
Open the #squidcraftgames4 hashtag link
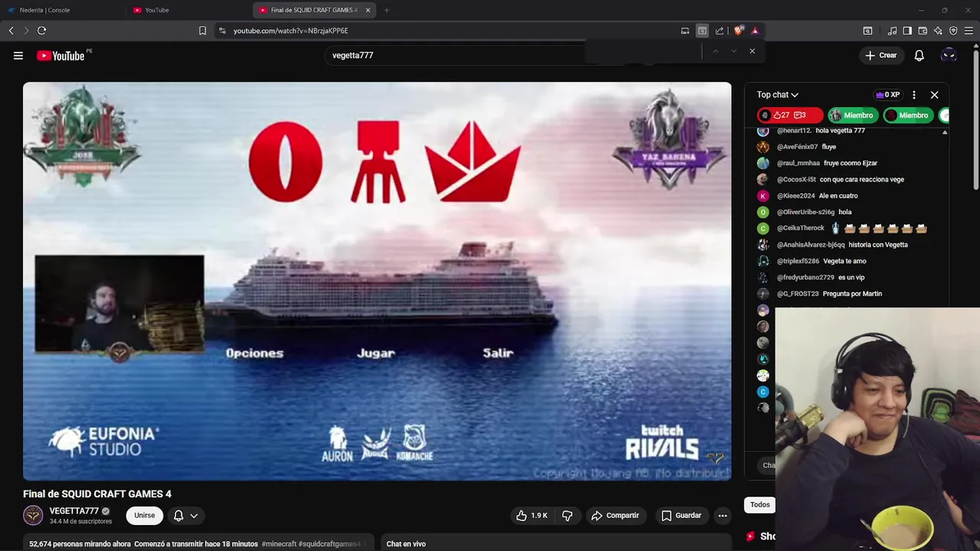click(x=329, y=544)
